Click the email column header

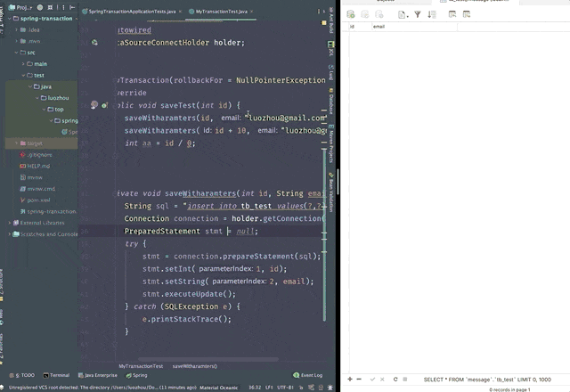[414, 26]
